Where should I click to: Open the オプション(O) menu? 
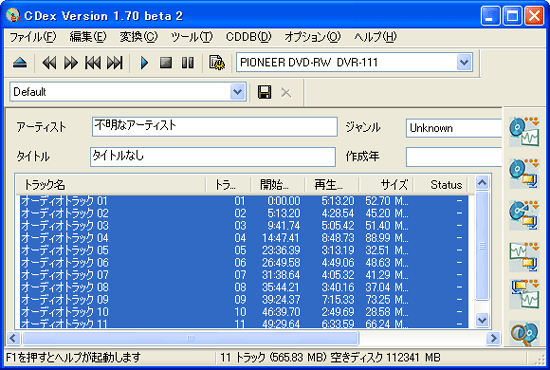[313, 37]
